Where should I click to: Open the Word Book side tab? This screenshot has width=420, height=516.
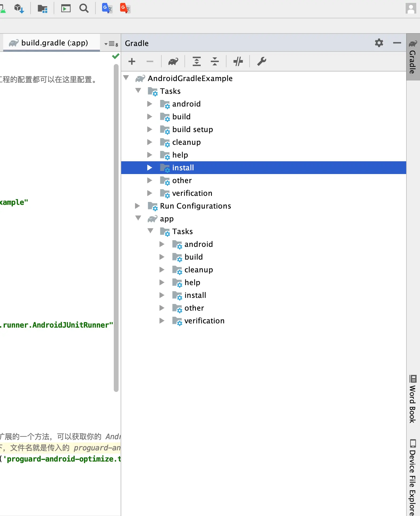(x=413, y=399)
